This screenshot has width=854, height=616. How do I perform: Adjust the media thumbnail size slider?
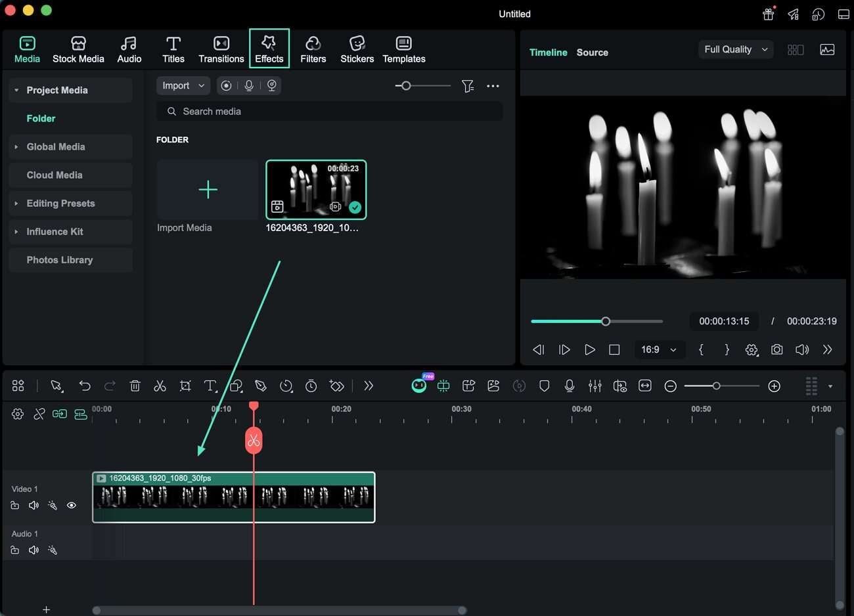click(x=422, y=85)
